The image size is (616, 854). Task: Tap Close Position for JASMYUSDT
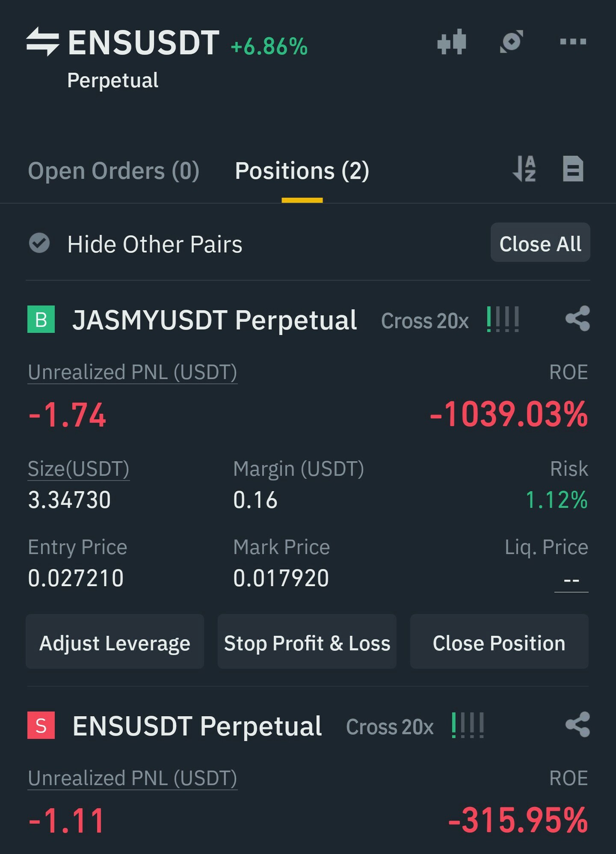click(499, 641)
